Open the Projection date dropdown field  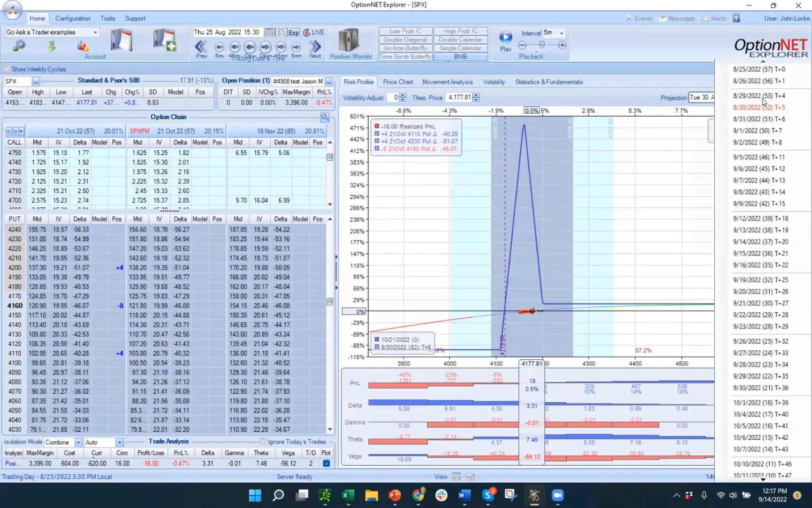click(702, 97)
